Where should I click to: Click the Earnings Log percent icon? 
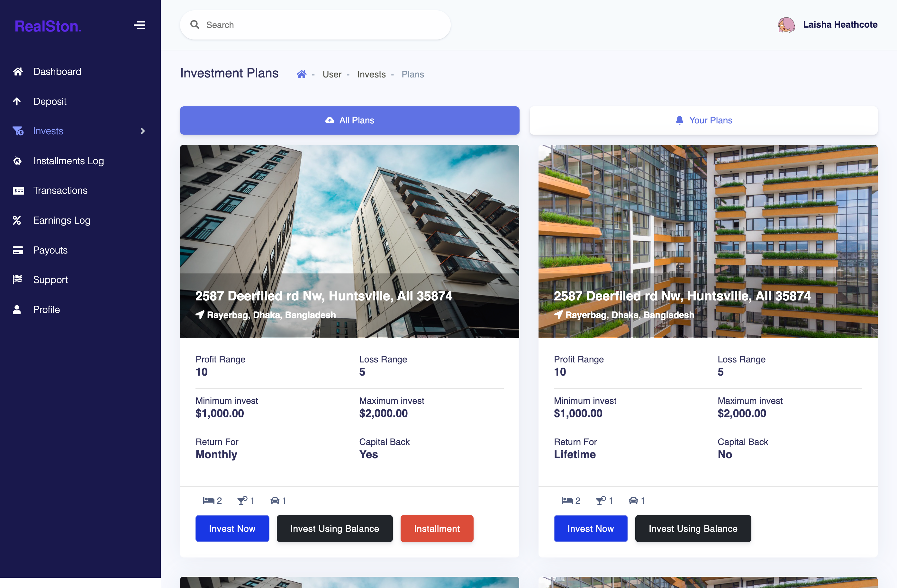coord(17,220)
